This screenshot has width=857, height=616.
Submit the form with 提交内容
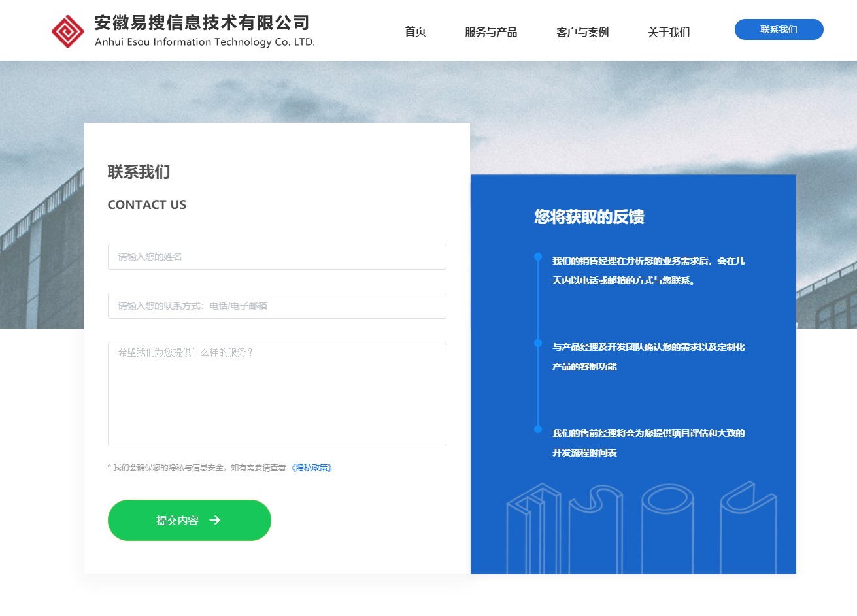click(x=189, y=520)
